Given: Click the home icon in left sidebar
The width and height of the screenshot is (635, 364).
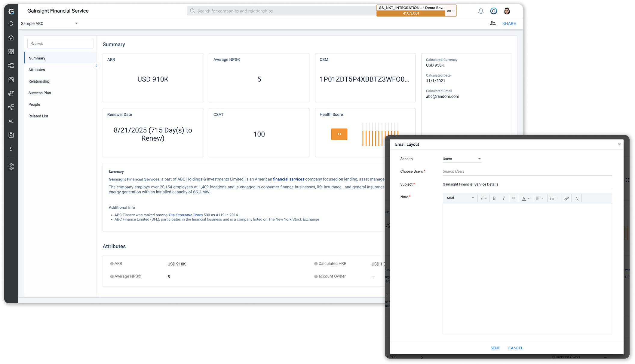Looking at the screenshot, I should pyautogui.click(x=11, y=38).
